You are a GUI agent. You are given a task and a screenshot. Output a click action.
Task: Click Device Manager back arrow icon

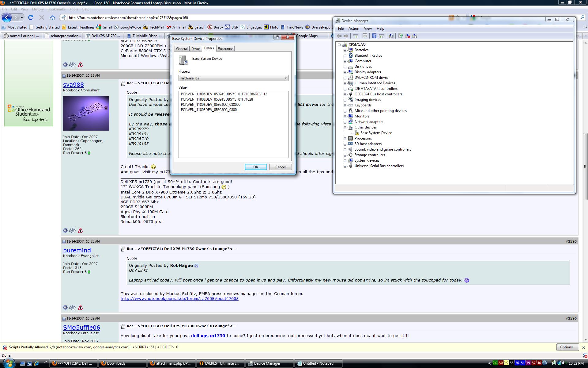tap(339, 36)
